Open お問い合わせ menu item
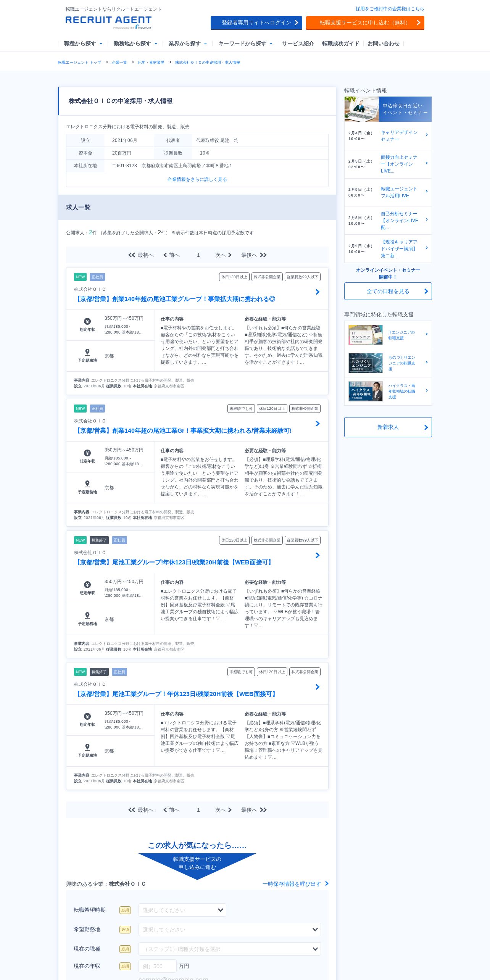490x980 pixels. click(x=383, y=44)
